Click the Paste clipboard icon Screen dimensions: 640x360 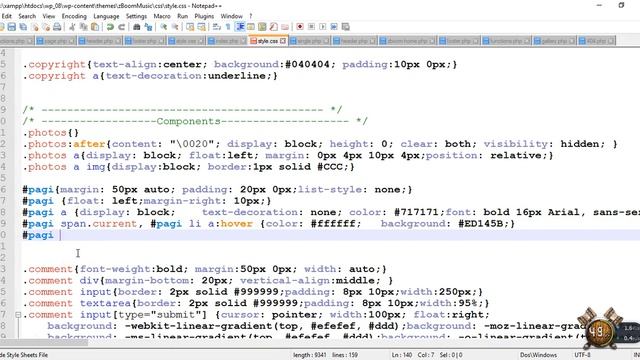pos(95,27)
